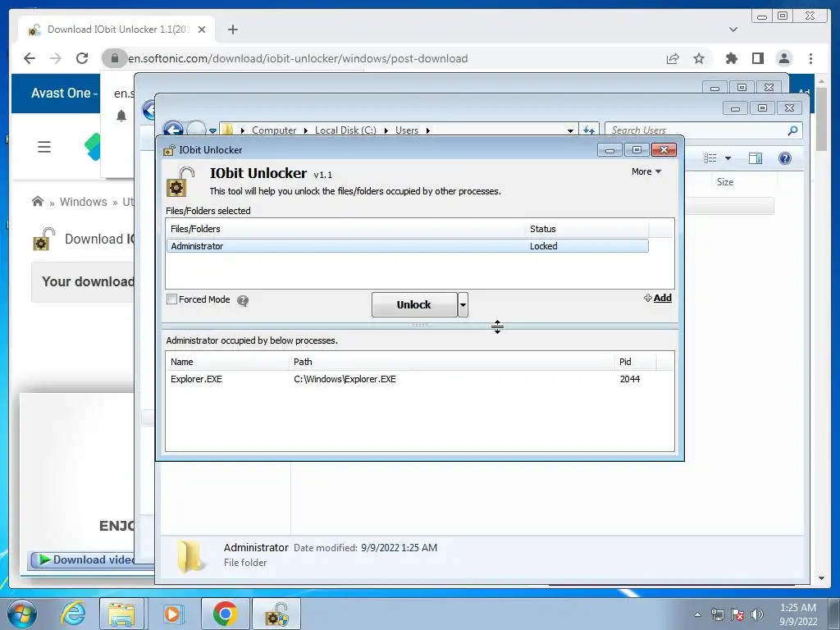
Task: Click the Forced Mode help icon
Action: [243, 301]
